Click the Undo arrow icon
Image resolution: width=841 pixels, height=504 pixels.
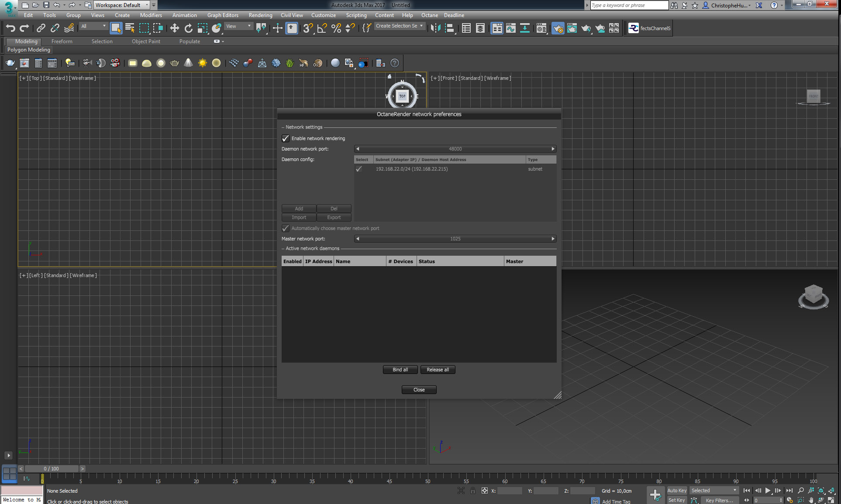10,28
